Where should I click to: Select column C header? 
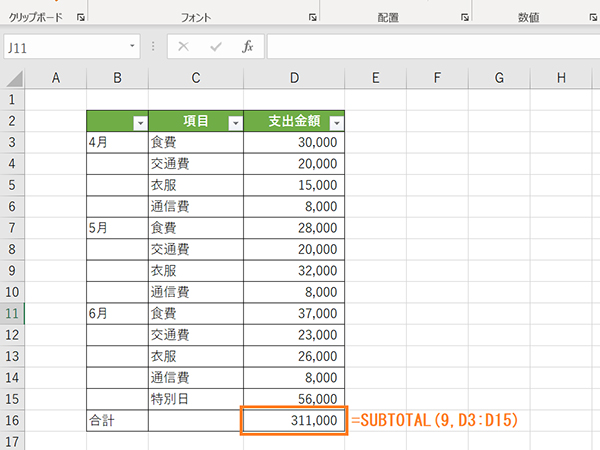(x=196, y=78)
